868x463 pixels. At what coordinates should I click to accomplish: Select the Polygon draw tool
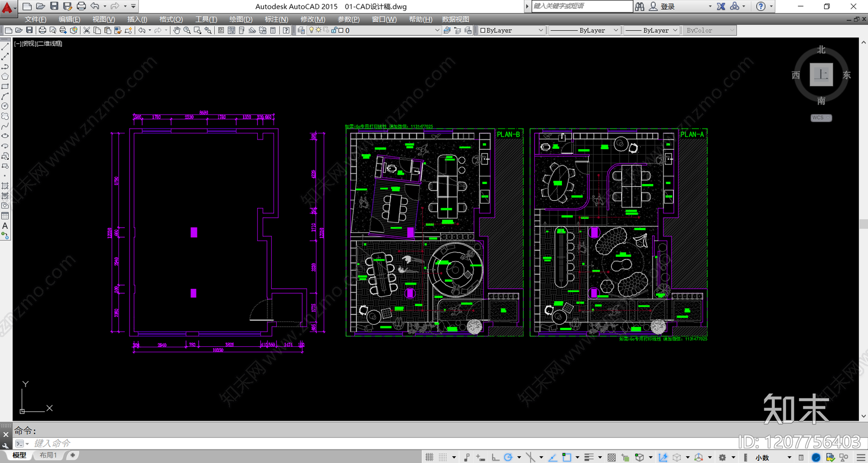coord(5,77)
